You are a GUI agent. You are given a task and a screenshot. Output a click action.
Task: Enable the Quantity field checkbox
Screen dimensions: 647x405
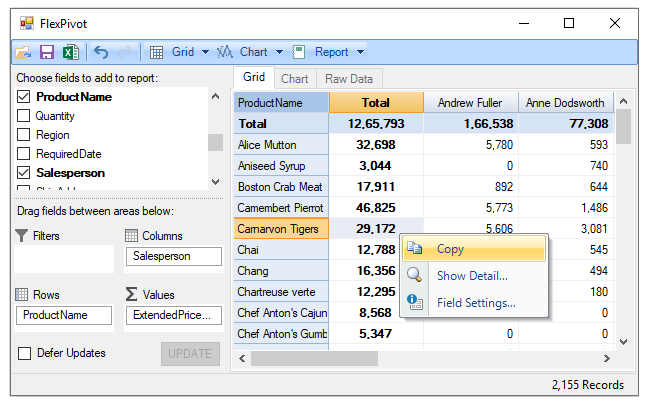[x=24, y=116]
